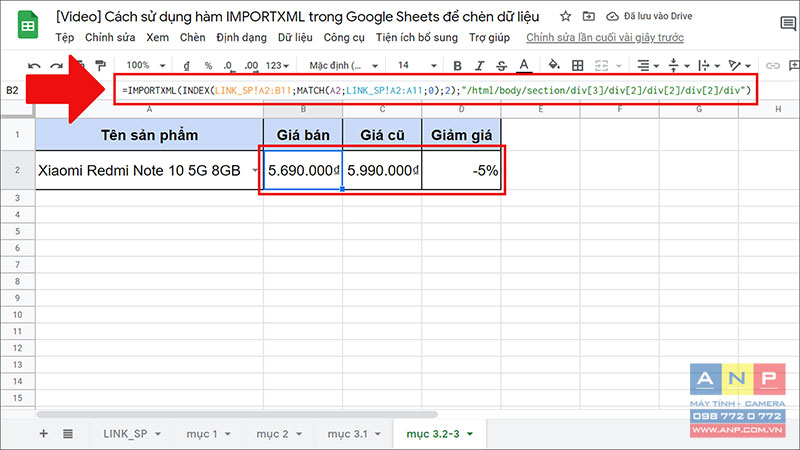
Task: Check the cloud saved-to-Drive status icon
Action: pyautogui.click(x=612, y=16)
